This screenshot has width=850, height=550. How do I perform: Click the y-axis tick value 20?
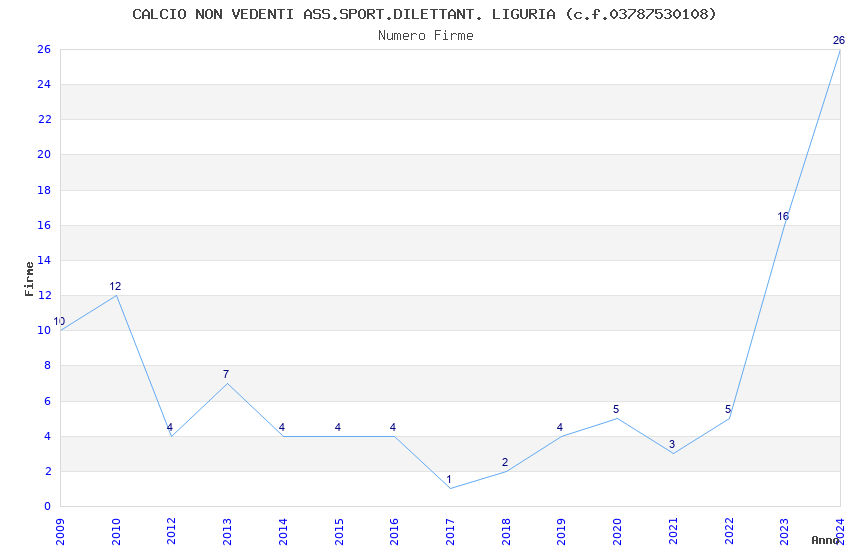point(44,155)
